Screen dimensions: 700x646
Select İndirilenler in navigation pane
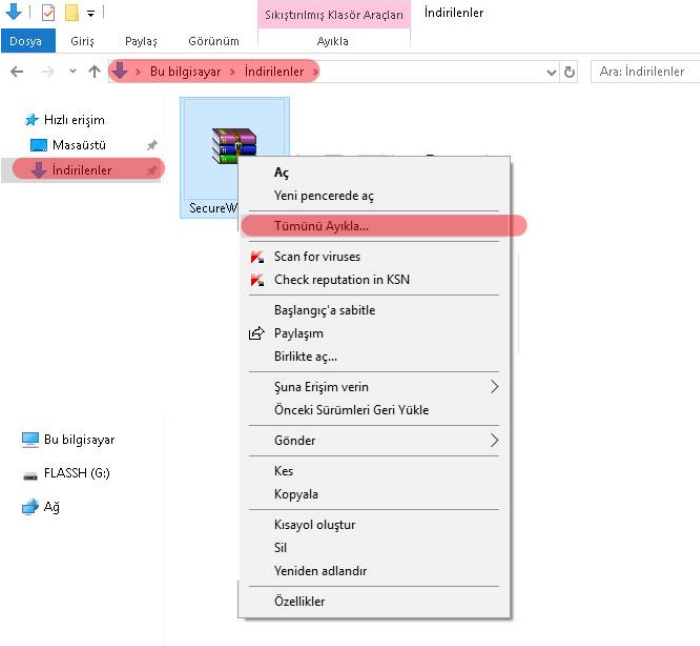pos(82,170)
